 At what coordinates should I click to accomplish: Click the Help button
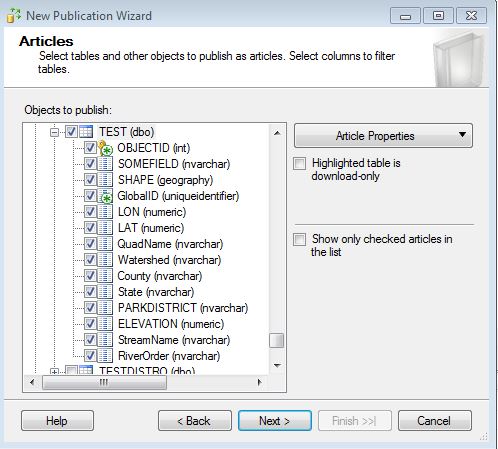pyautogui.click(x=57, y=421)
